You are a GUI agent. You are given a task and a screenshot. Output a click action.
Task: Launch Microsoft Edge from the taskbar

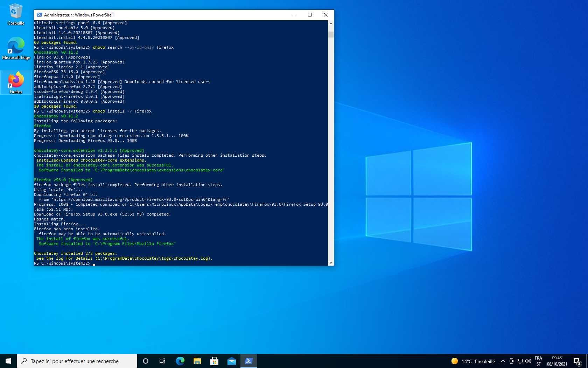[180, 361]
